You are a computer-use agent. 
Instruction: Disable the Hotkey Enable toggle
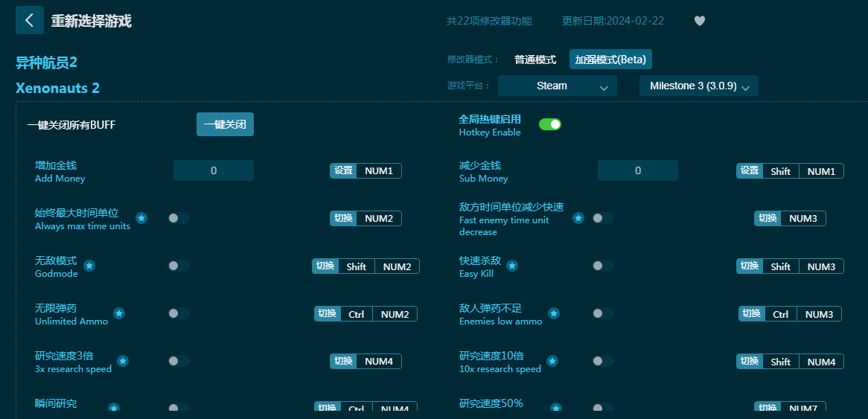pos(550,124)
